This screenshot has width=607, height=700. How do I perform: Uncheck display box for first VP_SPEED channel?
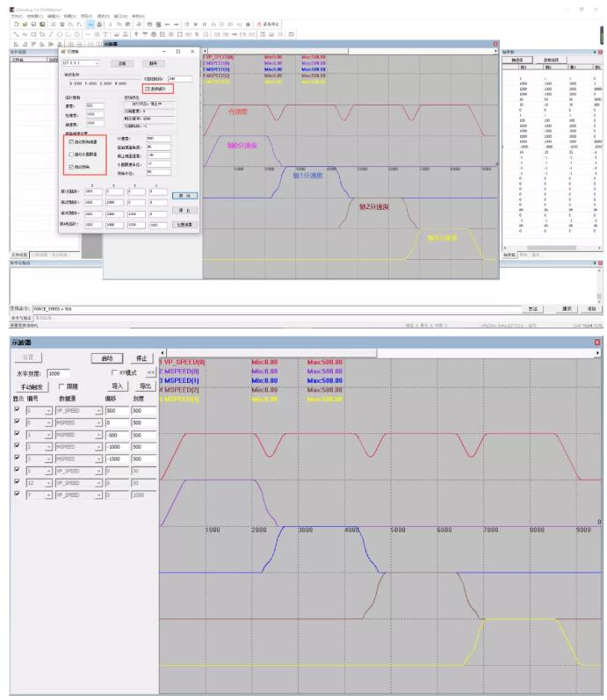click(17, 409)
